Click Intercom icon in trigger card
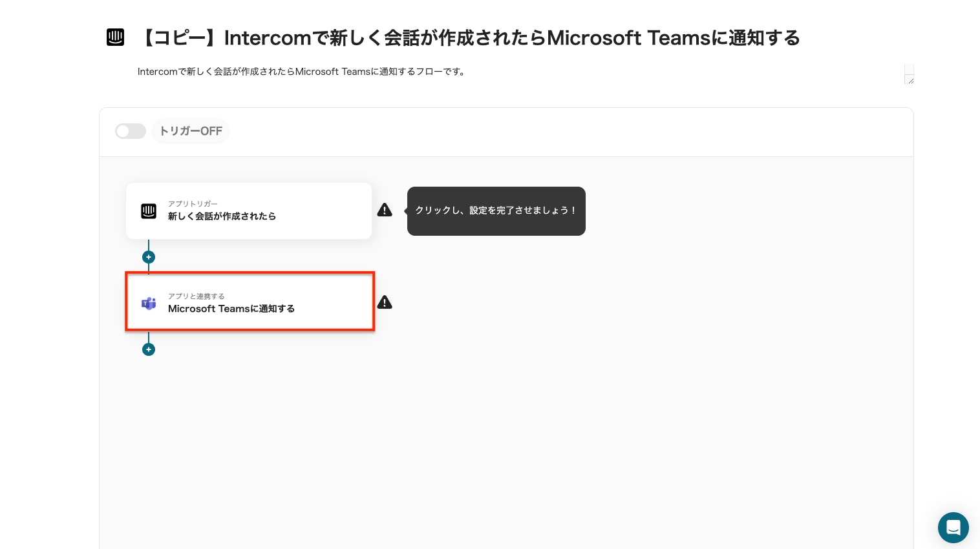Screen dimensions: 980x549 (x=149, y=211)
